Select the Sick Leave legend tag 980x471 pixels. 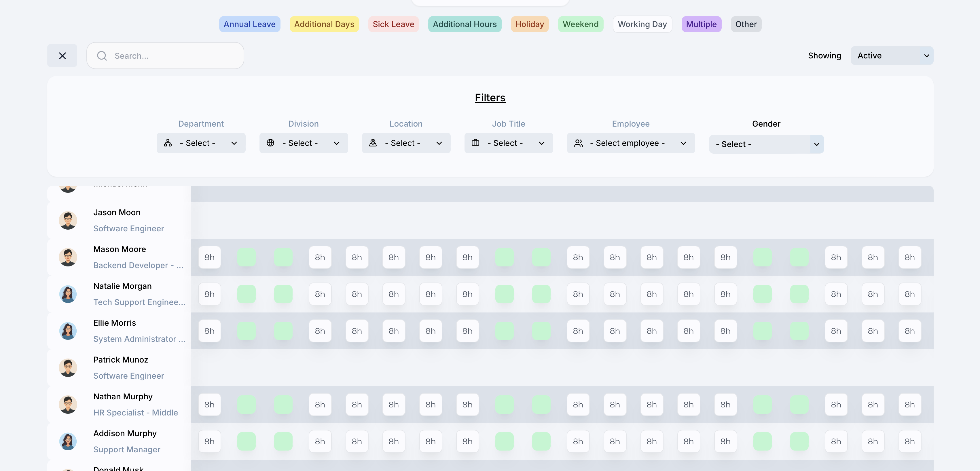click(x=393, y=24)
